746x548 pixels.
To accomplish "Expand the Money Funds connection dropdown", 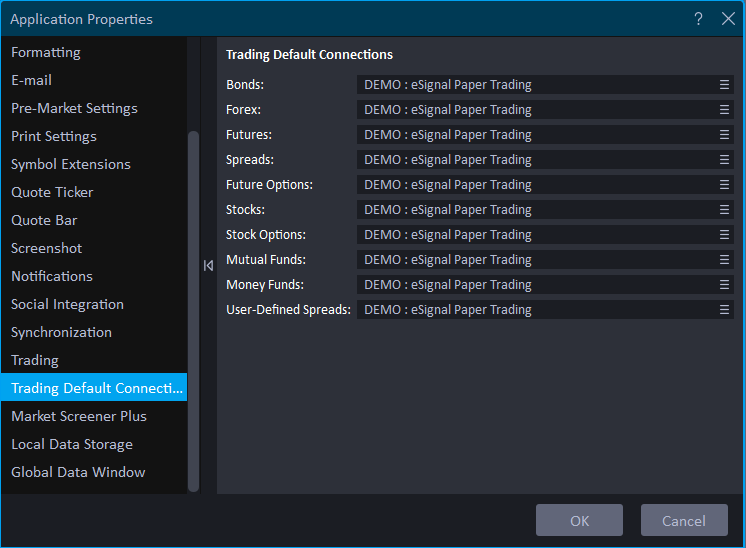I will [545, 284].
